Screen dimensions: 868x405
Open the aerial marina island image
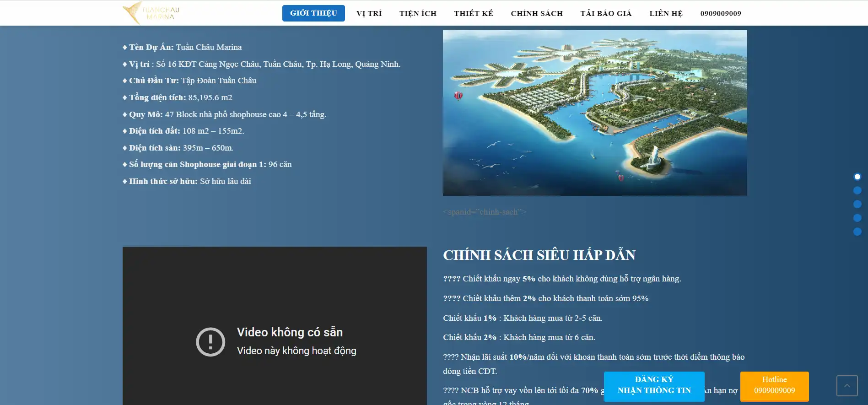(x=595, y=113)
